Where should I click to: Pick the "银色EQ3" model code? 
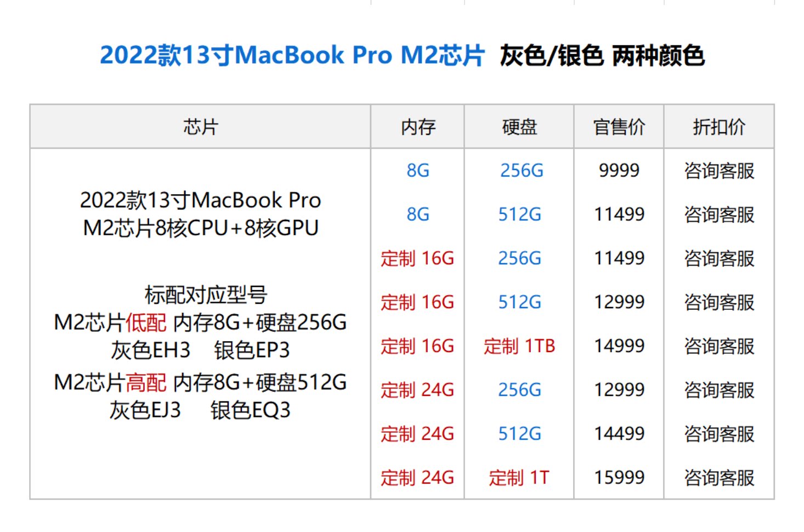click(x=251, y=410)
